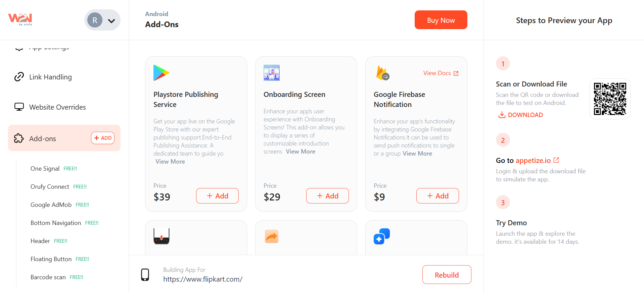Select One Signal add-on in sidebar list
The width and height of the screenshot is (644, 293).
pyautogui.click(x=45, y=169)
